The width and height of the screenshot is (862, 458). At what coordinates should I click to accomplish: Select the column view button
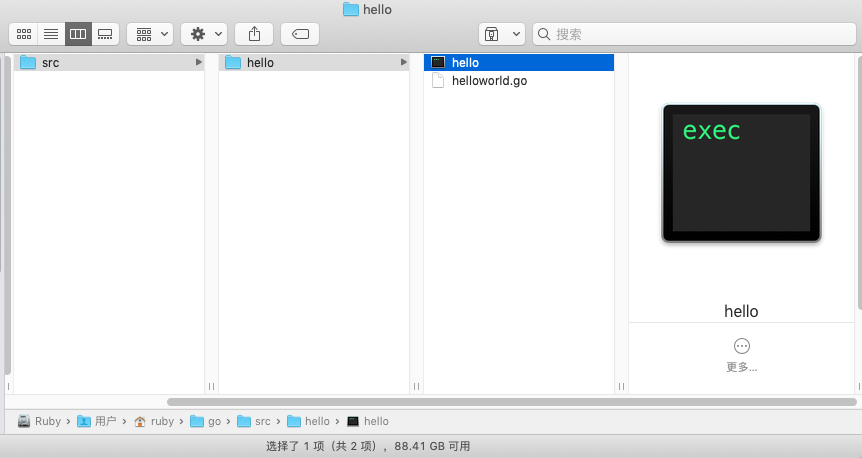click(x=78, y=34)
